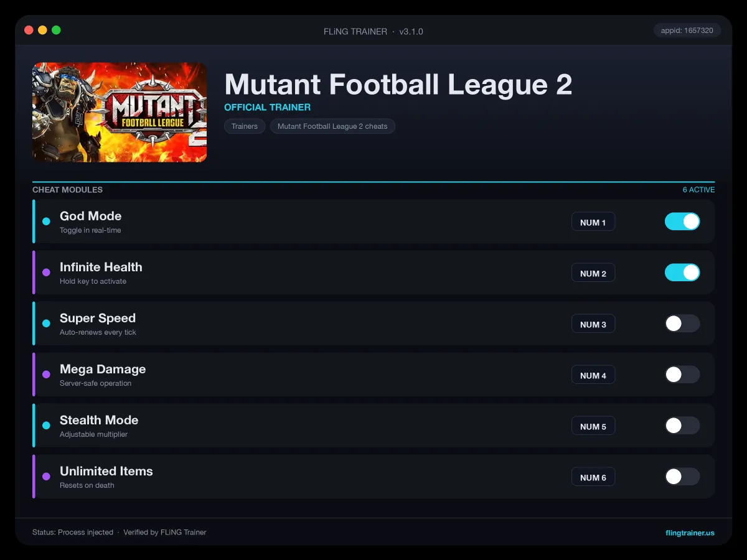The height and width of the screenshot is (560, 747).
Task: Switch on Mega Damage
Action: 682,375
